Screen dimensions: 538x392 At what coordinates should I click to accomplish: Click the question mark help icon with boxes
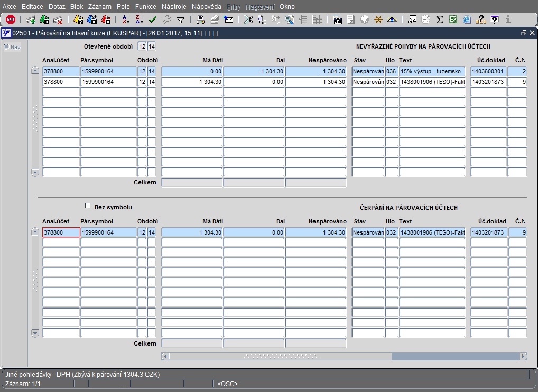(481, 20)
